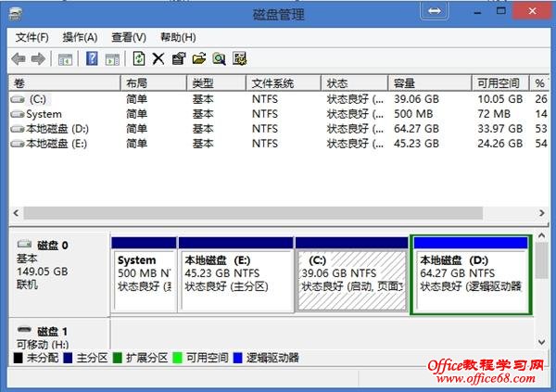Image resolution: width=556 pixels, height=392 pixels.
Task: Click the double-arrow button in title bar
Action: coord(435,11)
